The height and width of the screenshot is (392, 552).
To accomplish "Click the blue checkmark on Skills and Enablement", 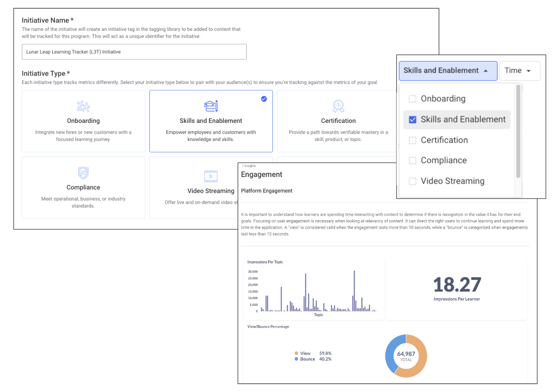I will coord(264,99).
